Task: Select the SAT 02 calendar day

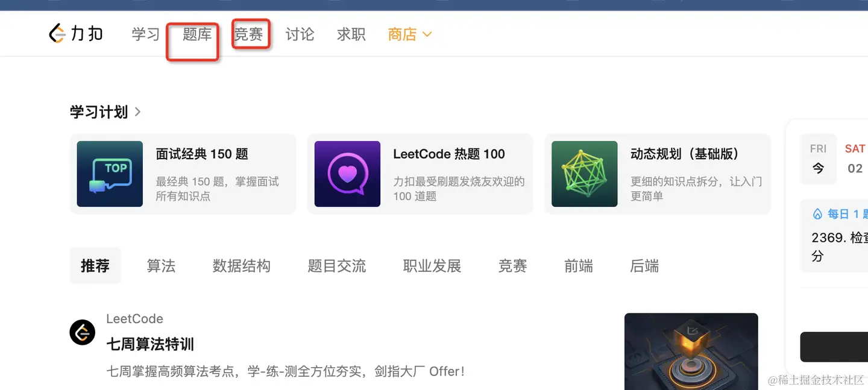Action: pos(855,159)
